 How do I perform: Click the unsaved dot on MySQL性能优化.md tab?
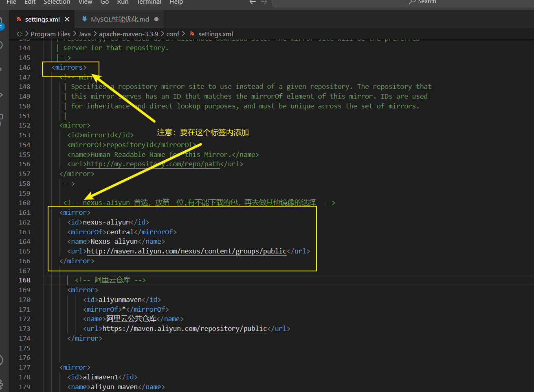pos(156,19)
